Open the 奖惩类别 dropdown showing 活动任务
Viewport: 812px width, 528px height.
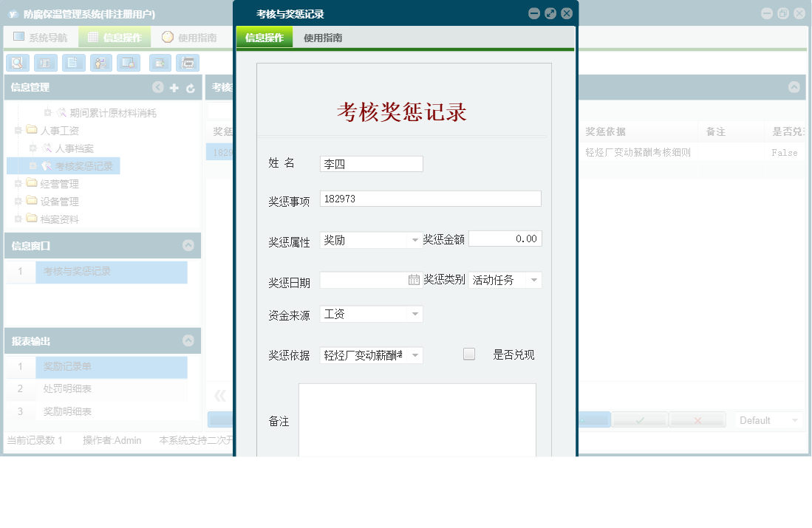pyautogui.click(x=535, y=279)
